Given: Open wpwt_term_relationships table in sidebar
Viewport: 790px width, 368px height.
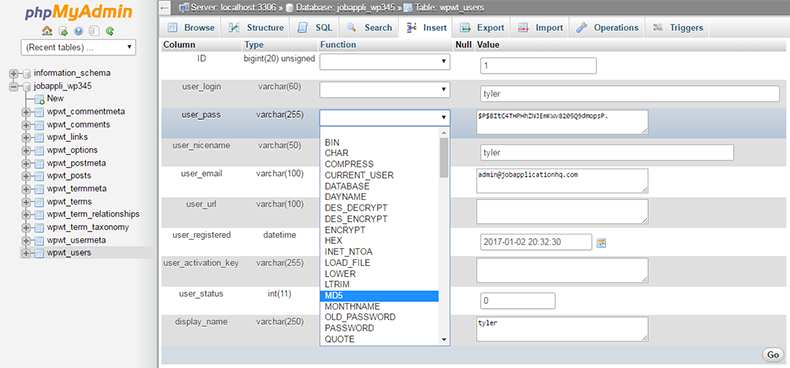Looking at the screenshot, I should click(x=93, y=214).
